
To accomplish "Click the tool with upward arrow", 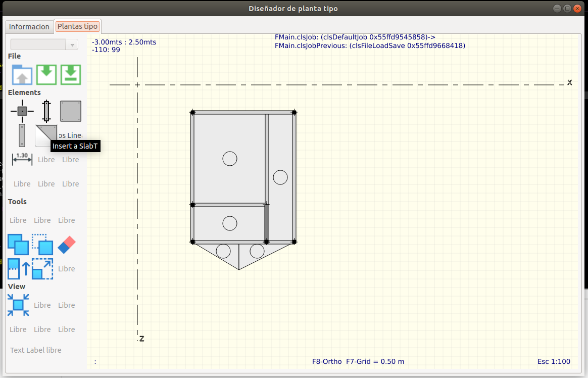I will [x=18, y=269].
